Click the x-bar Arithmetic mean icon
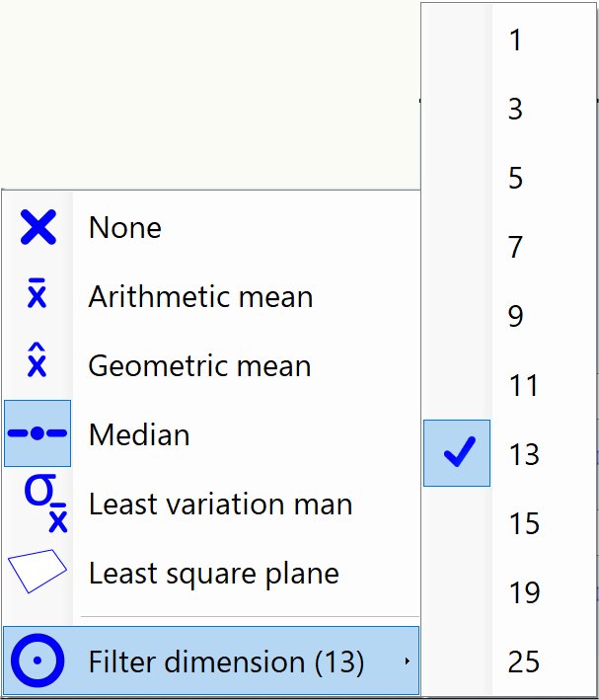599x700 pixels. (x=37, y=296)
